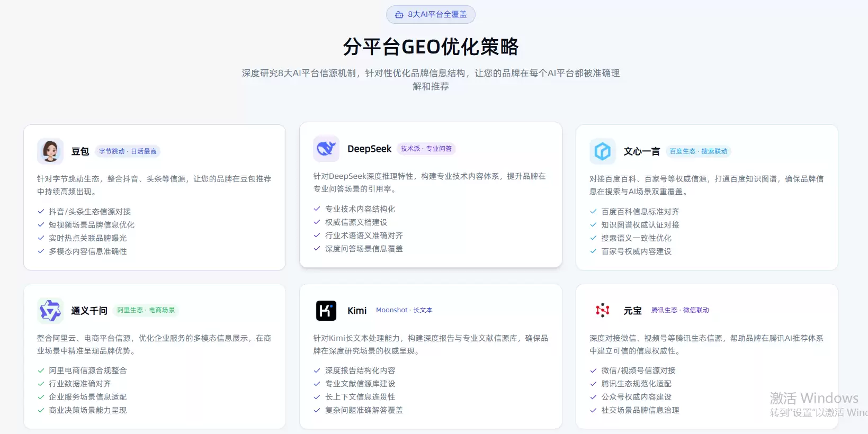Click the 专业文献信源库建设 item

pos(354,384)
